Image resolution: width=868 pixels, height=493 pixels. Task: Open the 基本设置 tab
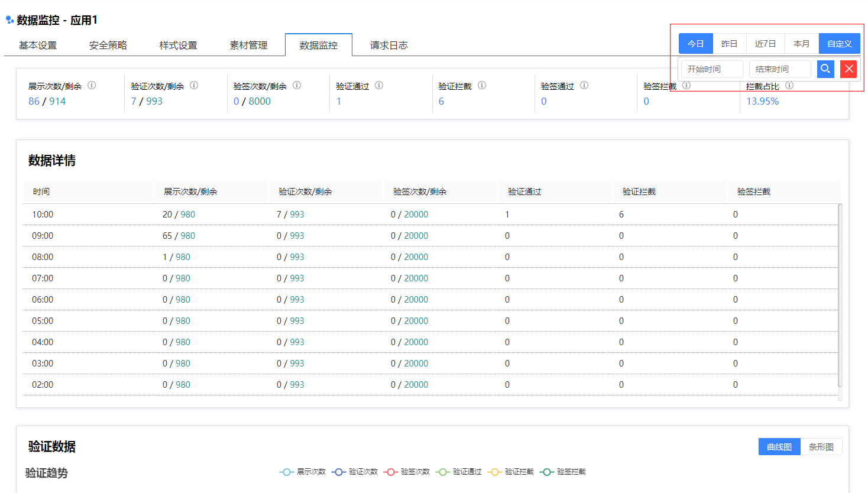click(x=38, y=45)
